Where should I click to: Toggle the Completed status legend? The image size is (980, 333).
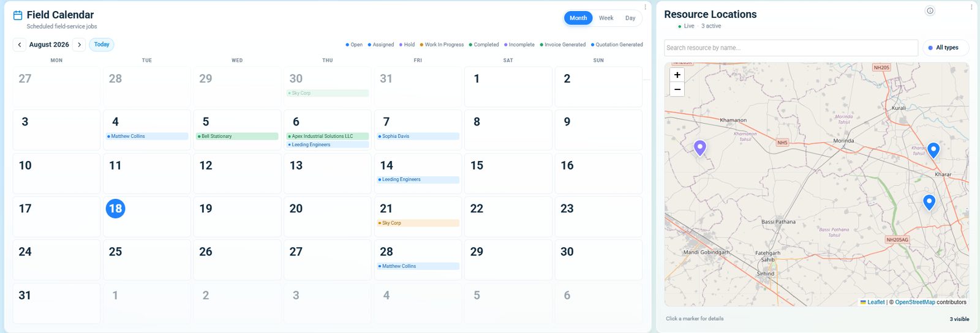484,45
